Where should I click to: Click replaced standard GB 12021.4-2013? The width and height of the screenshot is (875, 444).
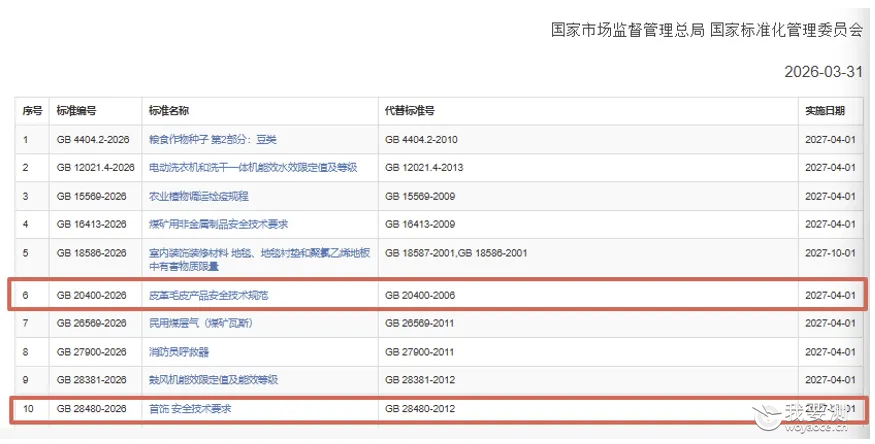pyautogui.click(x=424, y=167)
